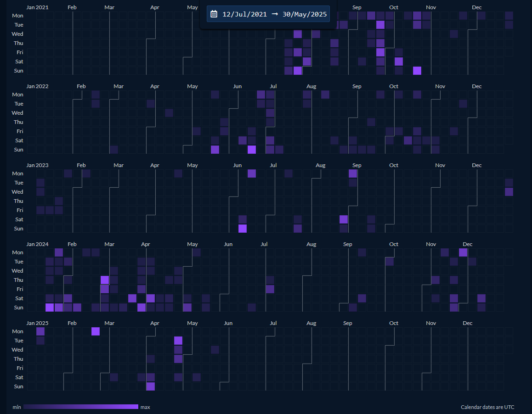This screenshot has width=532, height=414.
Task: Click the bright Sunday cell in late October 2021
Action: [x=417, y=71]
